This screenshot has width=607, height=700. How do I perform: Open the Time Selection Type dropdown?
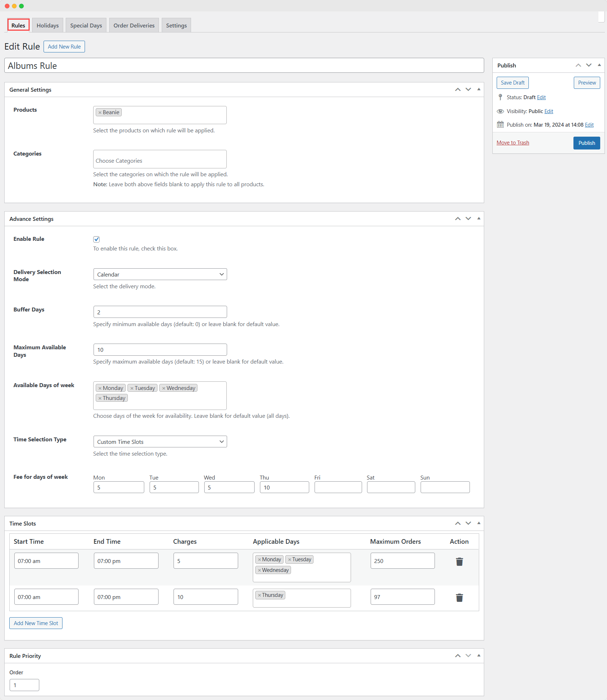tap(160, 441)
